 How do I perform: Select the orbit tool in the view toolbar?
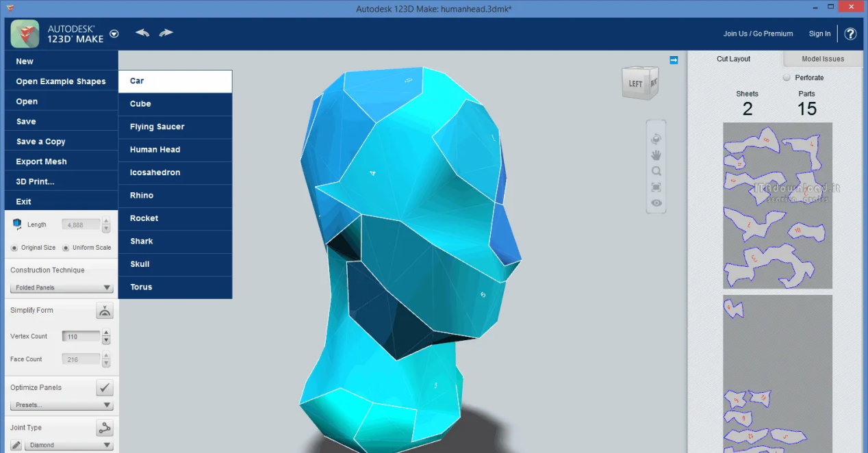coord(656,139)
